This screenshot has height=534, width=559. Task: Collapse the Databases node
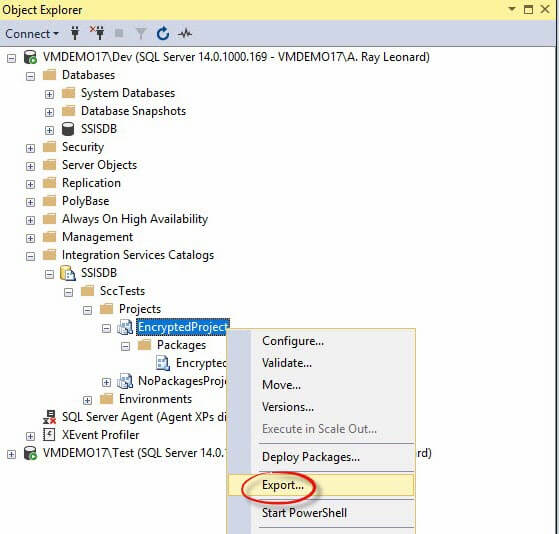30,76
